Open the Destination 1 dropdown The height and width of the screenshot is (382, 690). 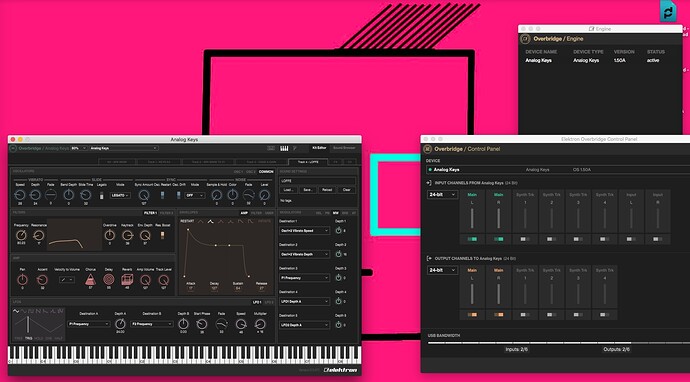tap(304, 231)
